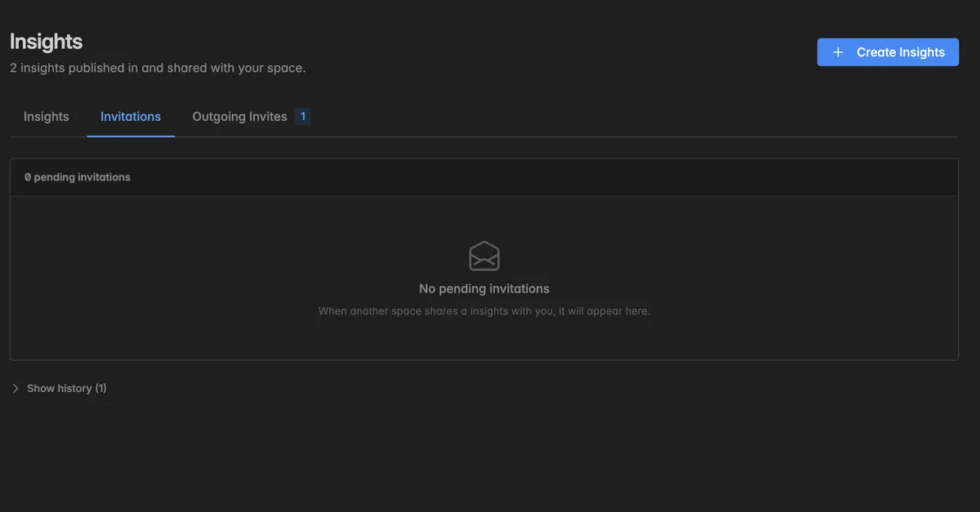This screenshot has height=512, width=980.
Task: Click the Outgoing Invites count badge
Action: click(x=302, y=117)
